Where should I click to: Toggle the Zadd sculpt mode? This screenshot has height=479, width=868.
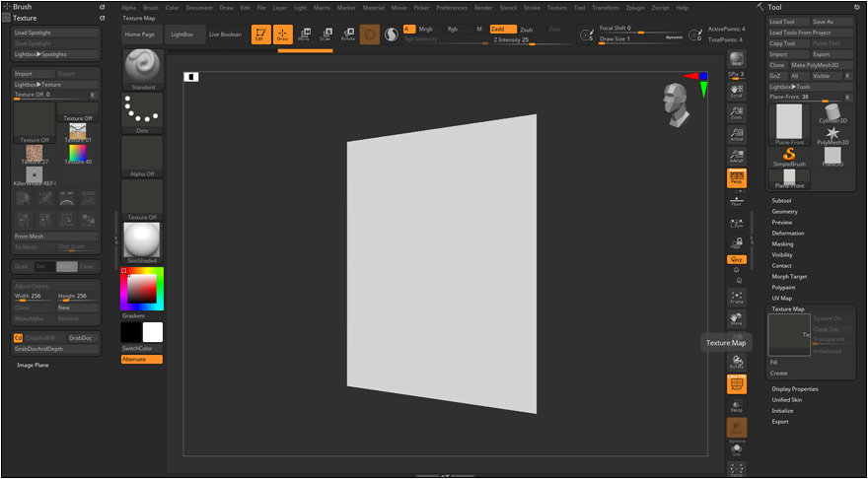pyautogui.click(x=503, y=29)
